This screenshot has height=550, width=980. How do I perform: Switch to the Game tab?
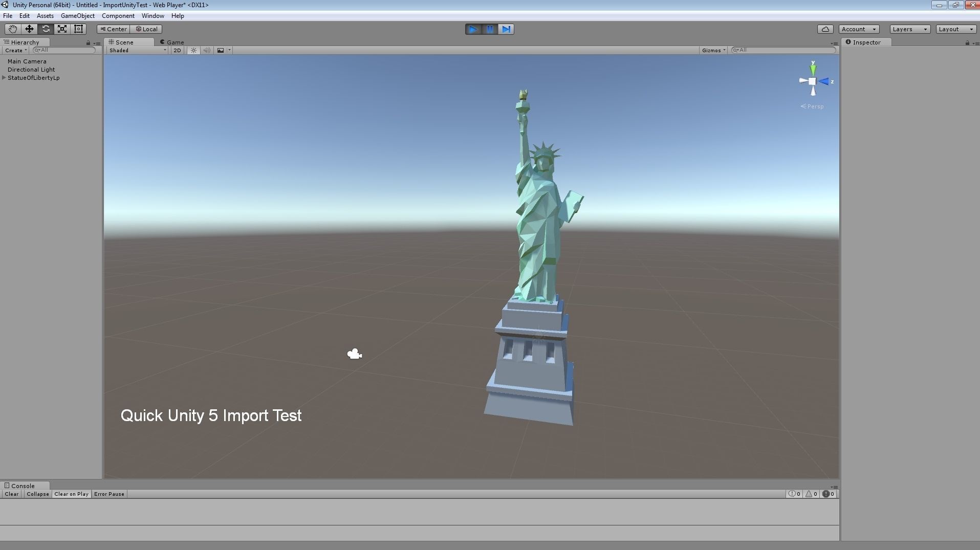point(172,42)
